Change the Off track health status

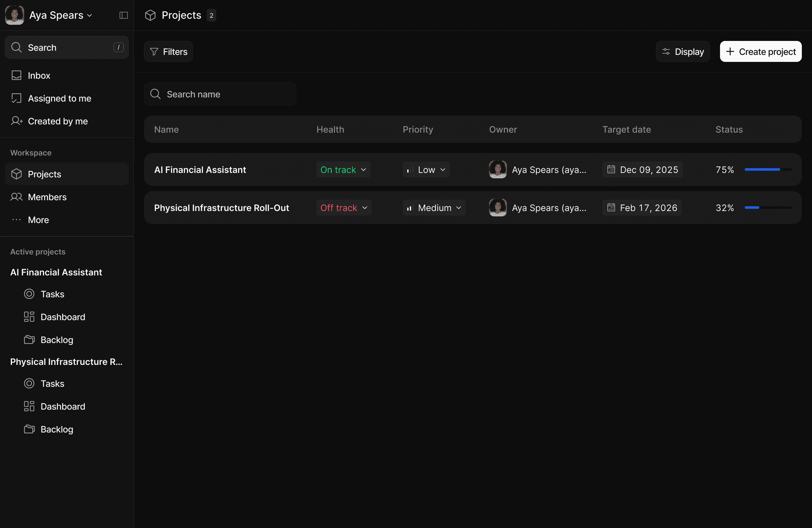344,208
